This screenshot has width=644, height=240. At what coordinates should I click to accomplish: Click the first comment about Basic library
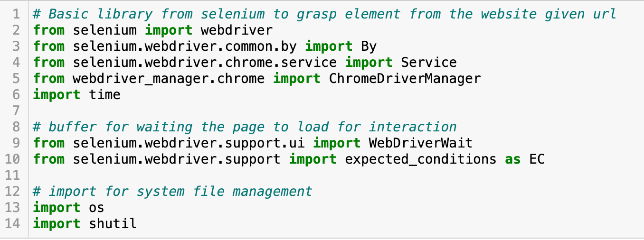pos(325,14)
